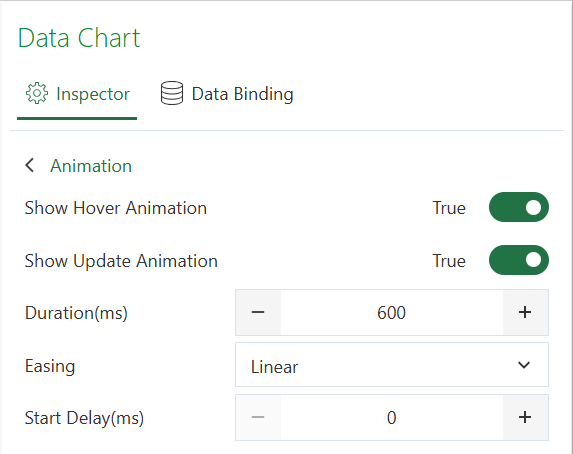
Task: Click the Duration value field showing 600
Action: click(392, 313)
